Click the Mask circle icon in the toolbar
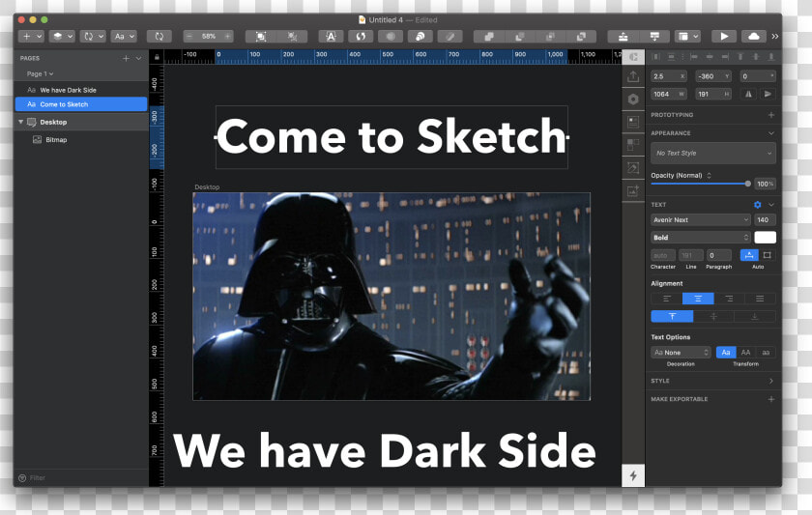This screenshot has height=515, width=812. point(391,36)
